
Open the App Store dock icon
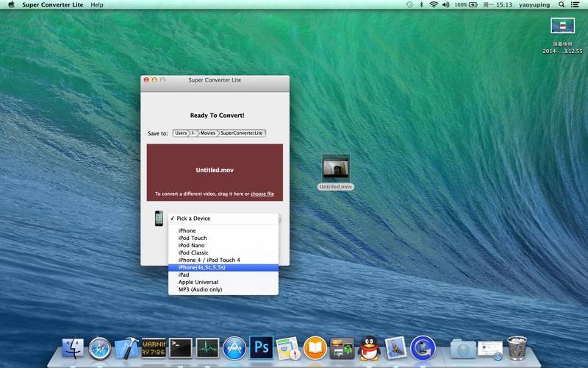click(x=234, y=348)
